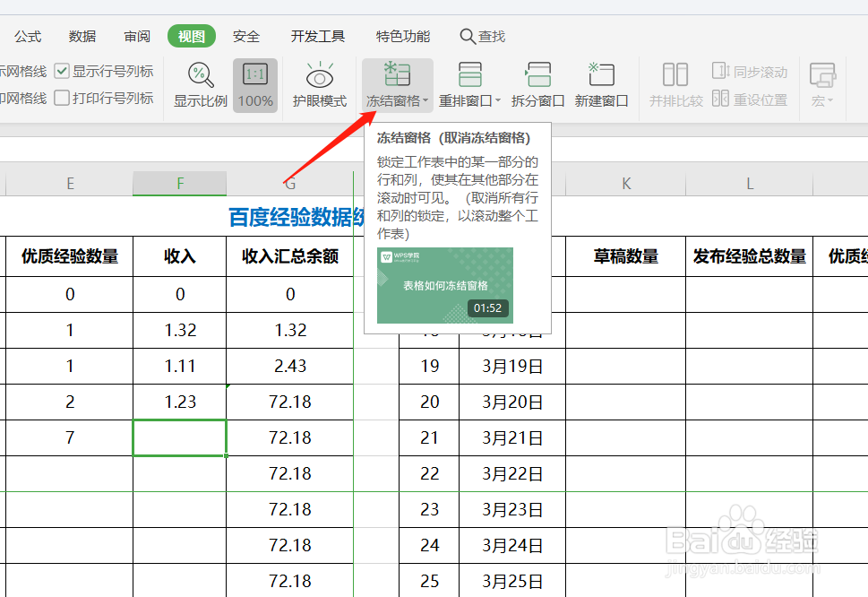Screen dimensions: 868x597
Task: Click the 查找 find command
Action: click(483, 36)
